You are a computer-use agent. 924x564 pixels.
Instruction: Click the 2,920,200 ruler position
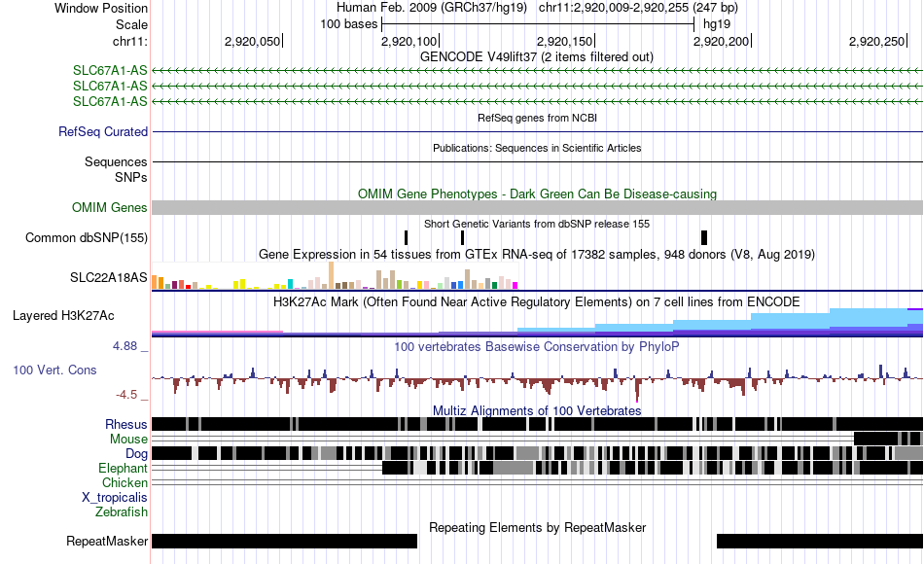click(x=722, y=41)
